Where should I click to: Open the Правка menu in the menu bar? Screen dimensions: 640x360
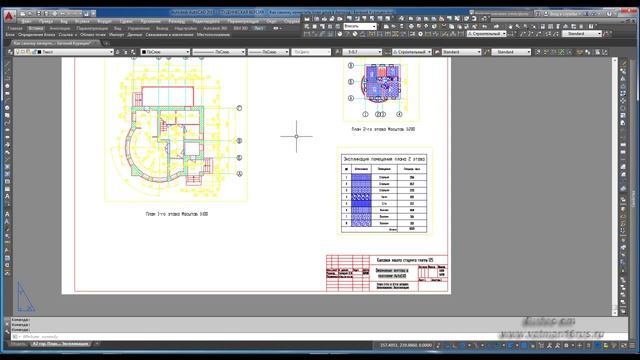point(46,21)
